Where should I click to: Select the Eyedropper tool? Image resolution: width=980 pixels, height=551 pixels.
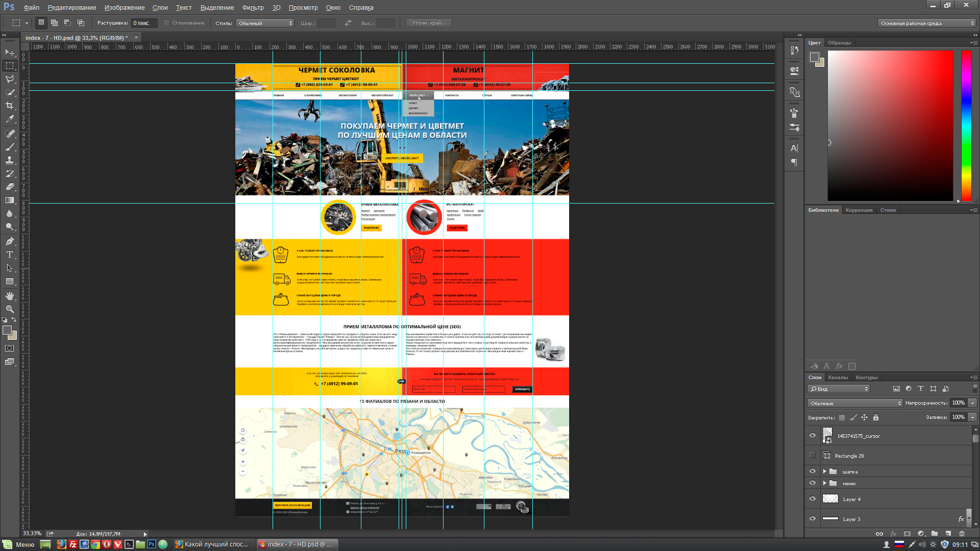[x=10, y=119]
